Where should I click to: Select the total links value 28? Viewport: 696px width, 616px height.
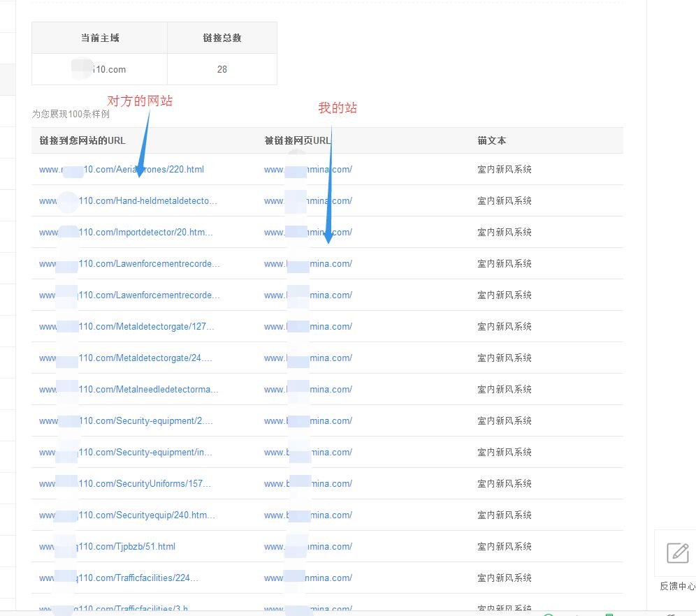tap(222, 69)
